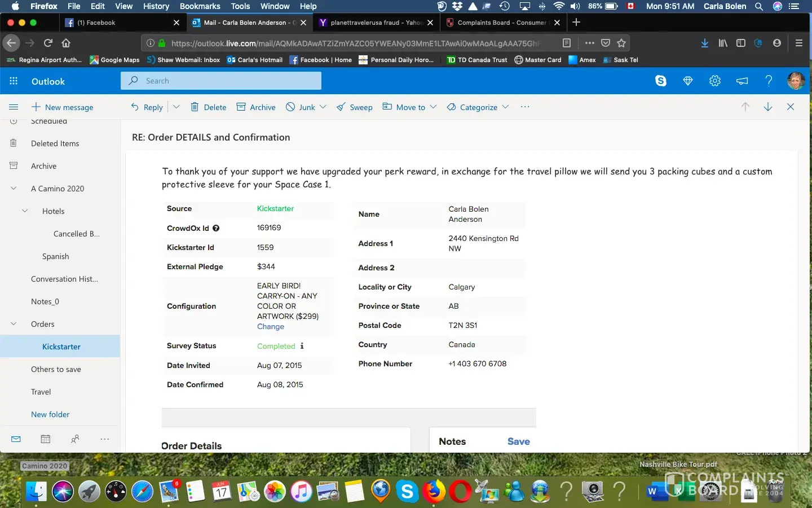Toggle Firefox sidebar view button
This screenshot has height=508, width=812.
click(741, 43)
